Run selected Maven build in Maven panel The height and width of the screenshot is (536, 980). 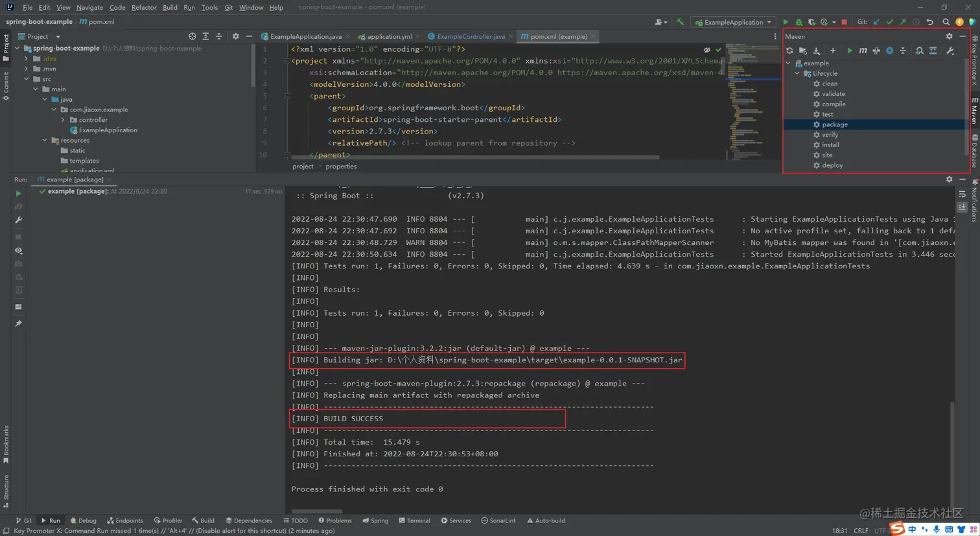[850, 51]
